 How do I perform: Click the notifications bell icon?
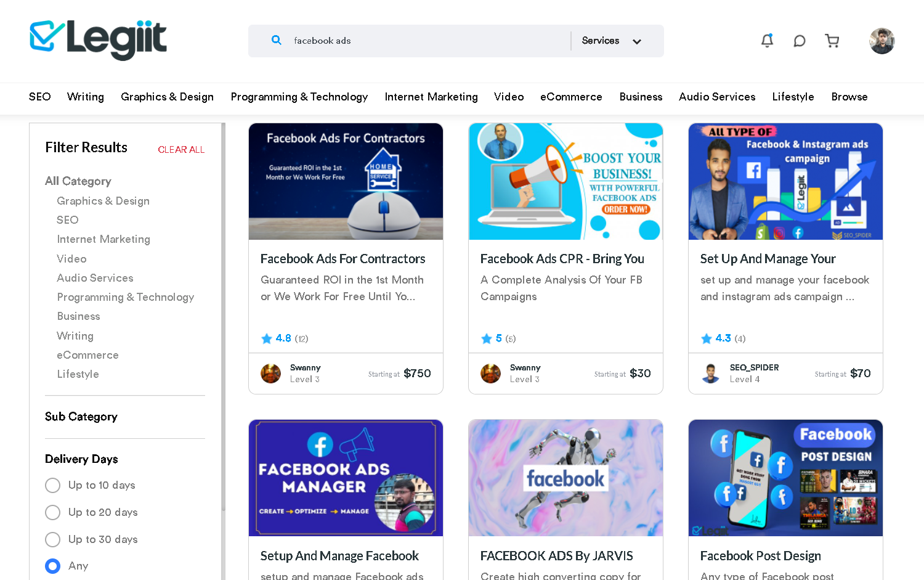[x=767, y=41]
